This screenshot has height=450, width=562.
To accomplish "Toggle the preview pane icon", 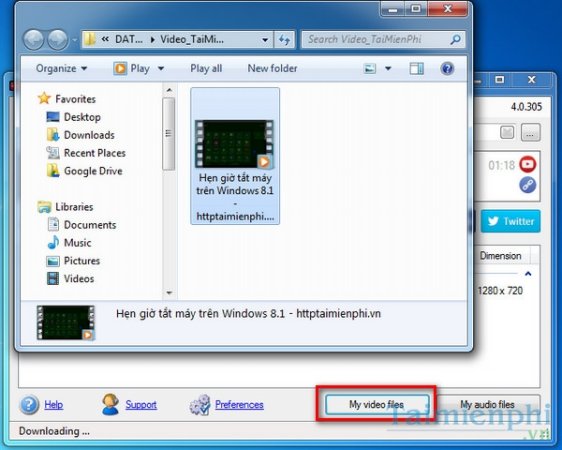I will tap(416, 68).
